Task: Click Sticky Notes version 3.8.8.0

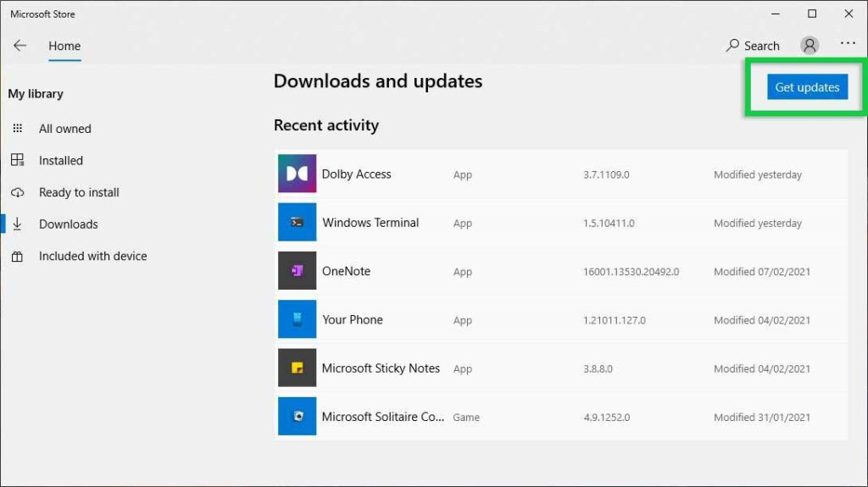Action: (x=598, y=368)
